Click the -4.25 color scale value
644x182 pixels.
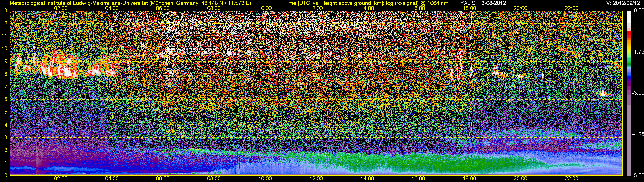coord(638,134)
